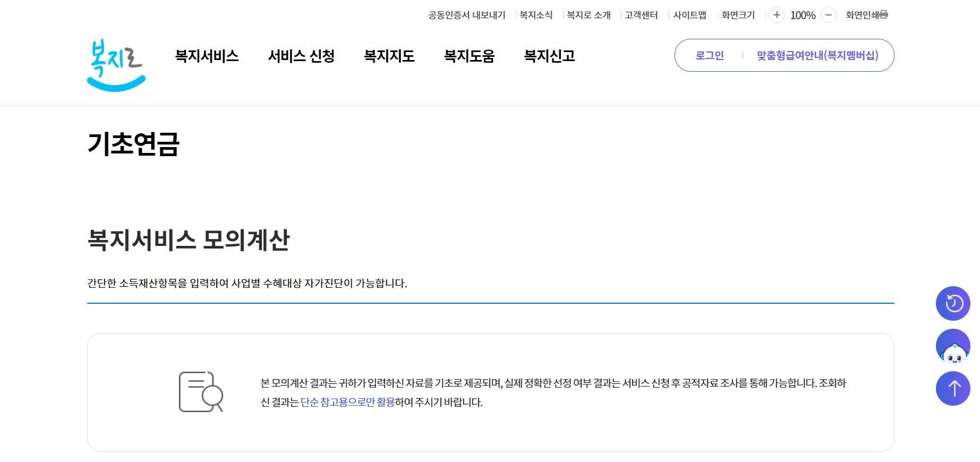Go to top with arrow button
Viewport: 980px width, 462px height.
[953, 388]
